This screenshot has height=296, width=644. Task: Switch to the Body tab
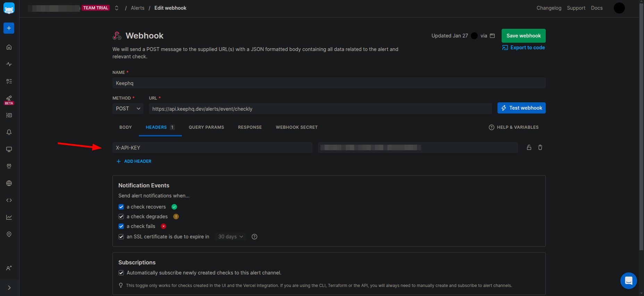click(126, 127)
